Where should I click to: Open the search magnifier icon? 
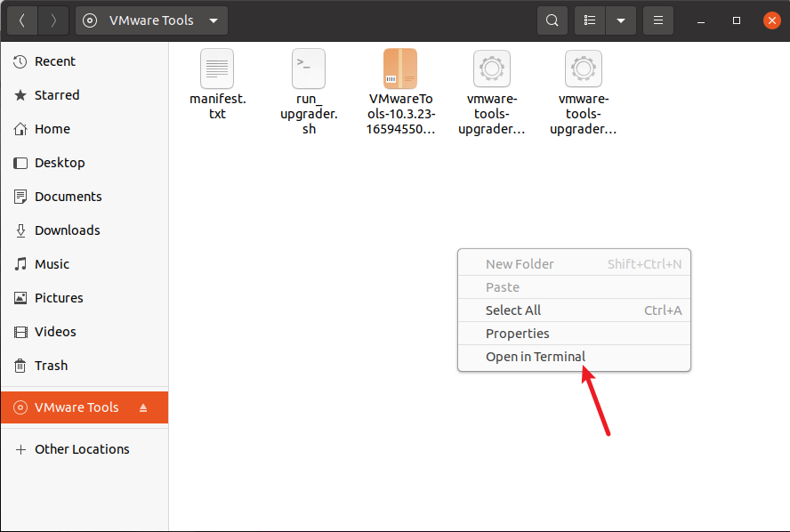[552, 20]
